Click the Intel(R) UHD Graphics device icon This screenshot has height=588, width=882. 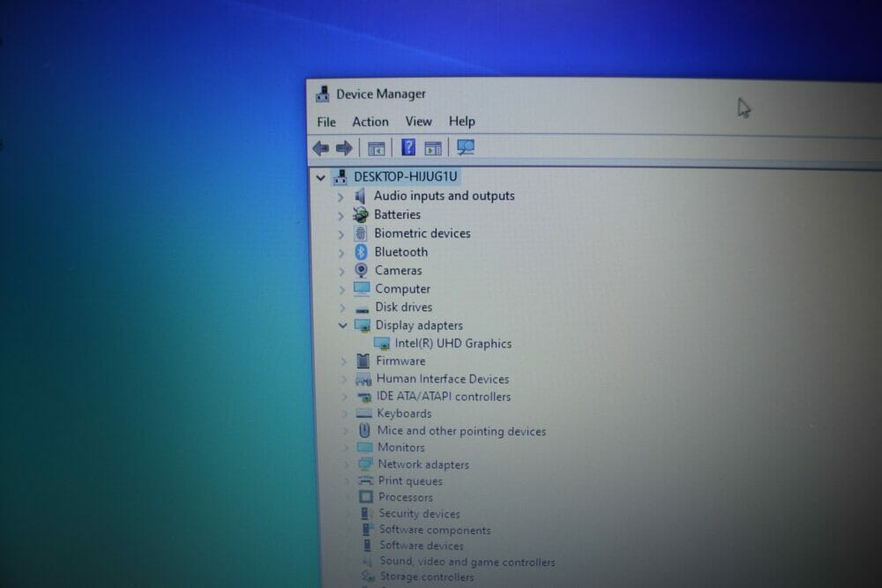pyautogui.click(x=381, y=344)
